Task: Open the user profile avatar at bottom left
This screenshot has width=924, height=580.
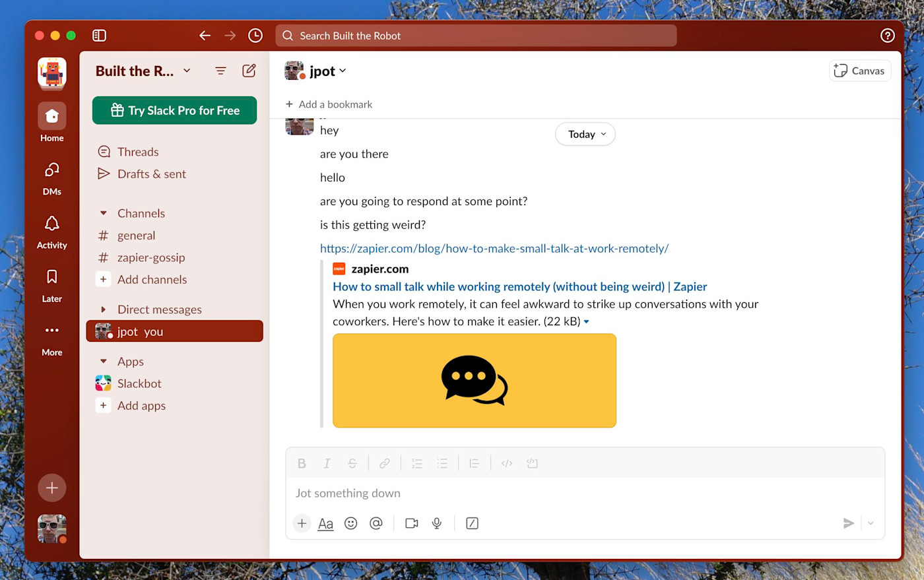Action: pos(52,529)
